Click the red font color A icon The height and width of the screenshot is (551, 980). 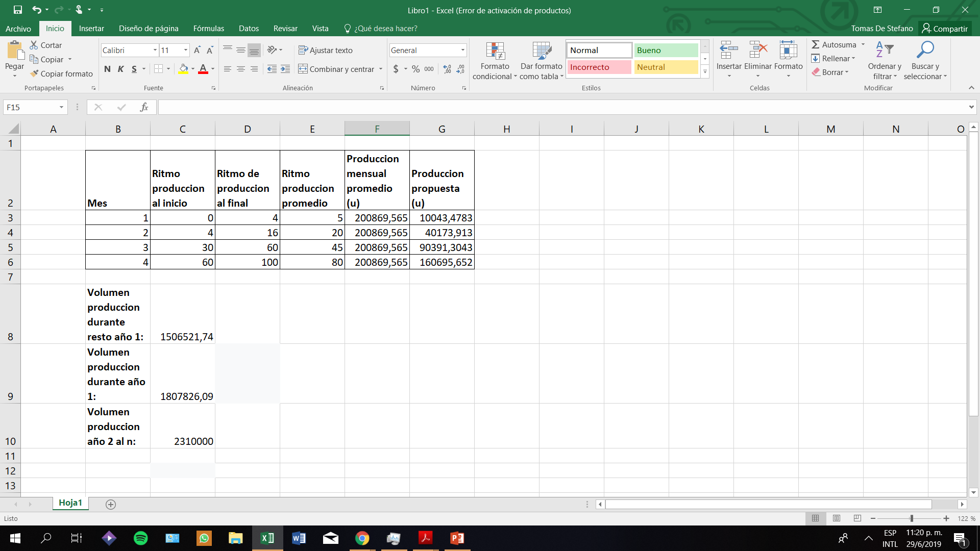point(203,69)
